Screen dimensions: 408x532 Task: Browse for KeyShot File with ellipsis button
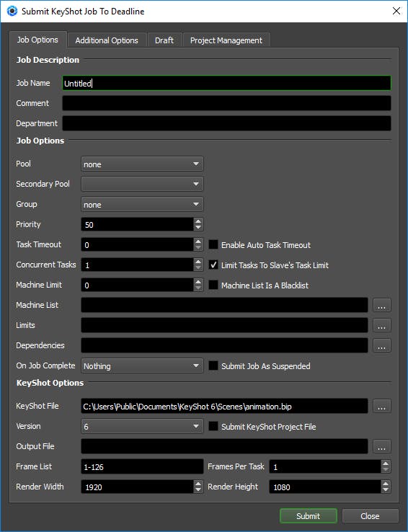pos(382,406)
